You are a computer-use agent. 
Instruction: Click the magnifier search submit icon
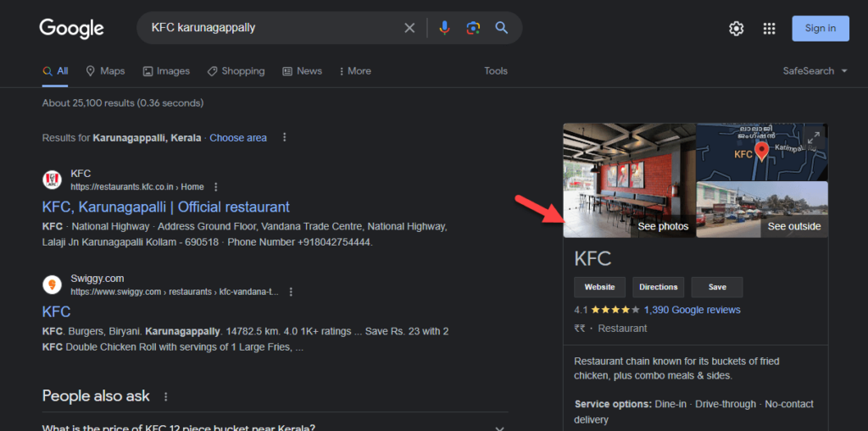tap(502, 28)
